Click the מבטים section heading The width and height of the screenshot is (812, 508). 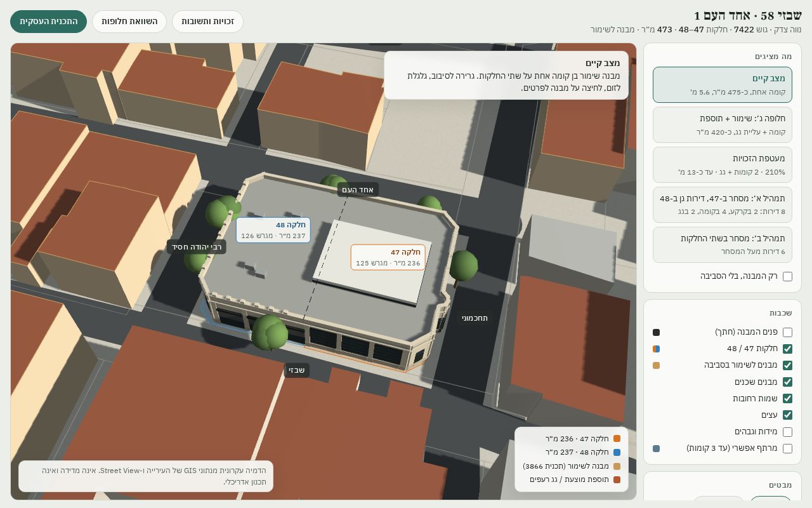(x=780, y=485)
